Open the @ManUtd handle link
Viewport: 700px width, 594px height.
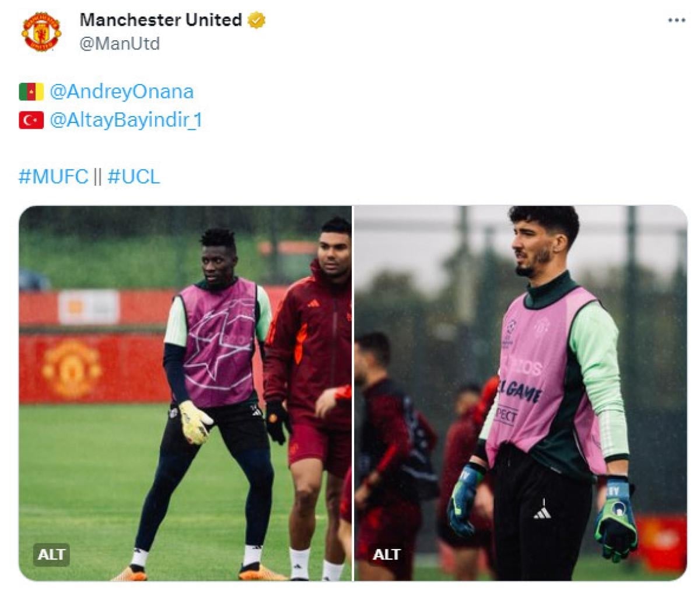[x=119, y=44]
